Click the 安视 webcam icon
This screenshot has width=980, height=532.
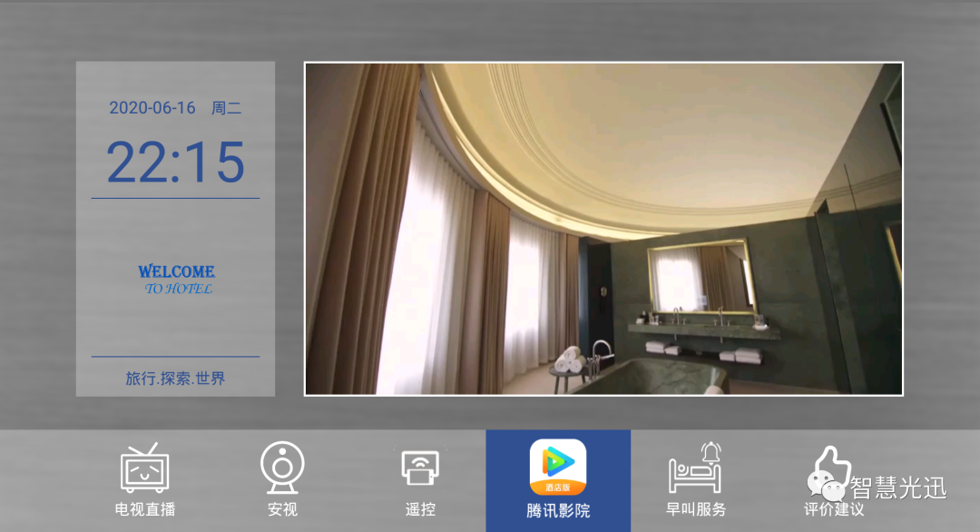282,467
